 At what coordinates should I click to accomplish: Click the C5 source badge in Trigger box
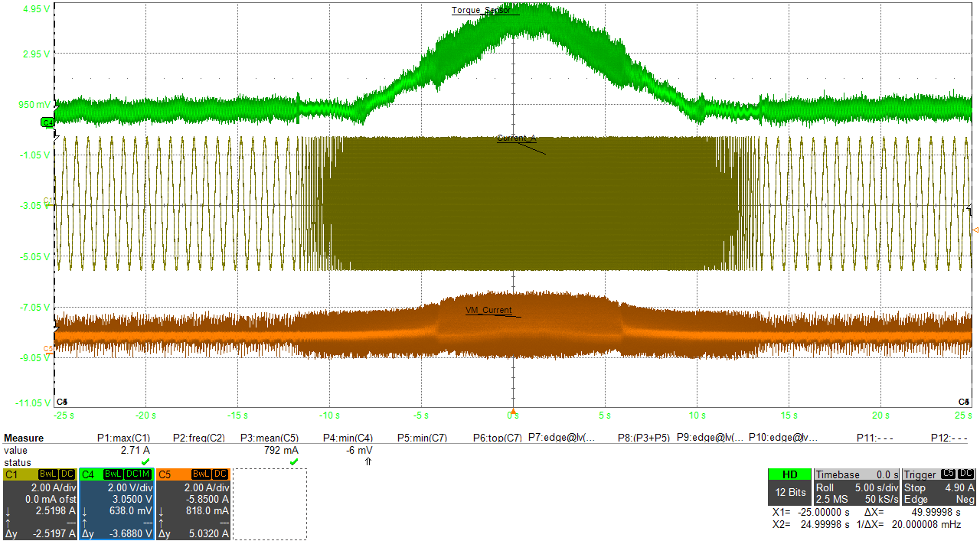click(948, 474)
